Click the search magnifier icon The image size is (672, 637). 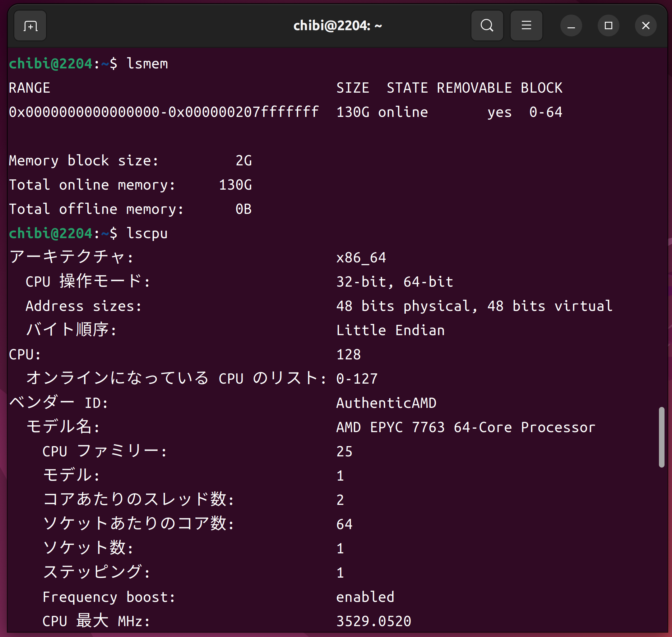(487, 26)
